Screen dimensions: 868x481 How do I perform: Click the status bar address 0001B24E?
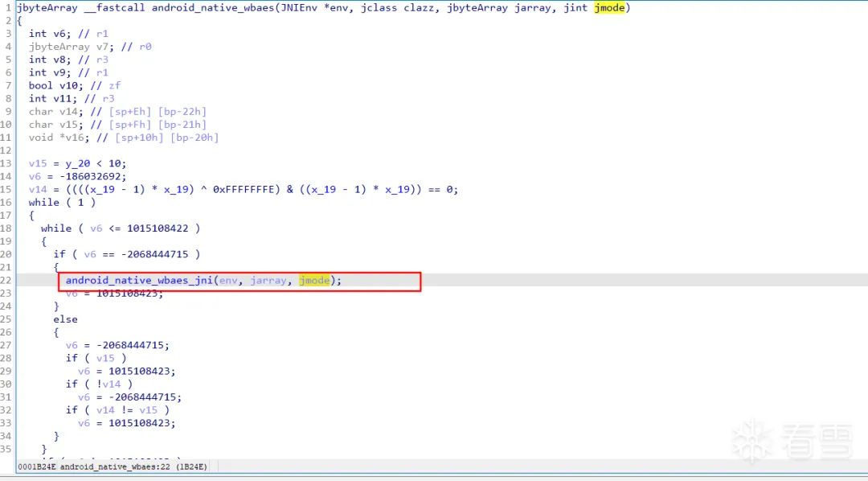(37, 467)
